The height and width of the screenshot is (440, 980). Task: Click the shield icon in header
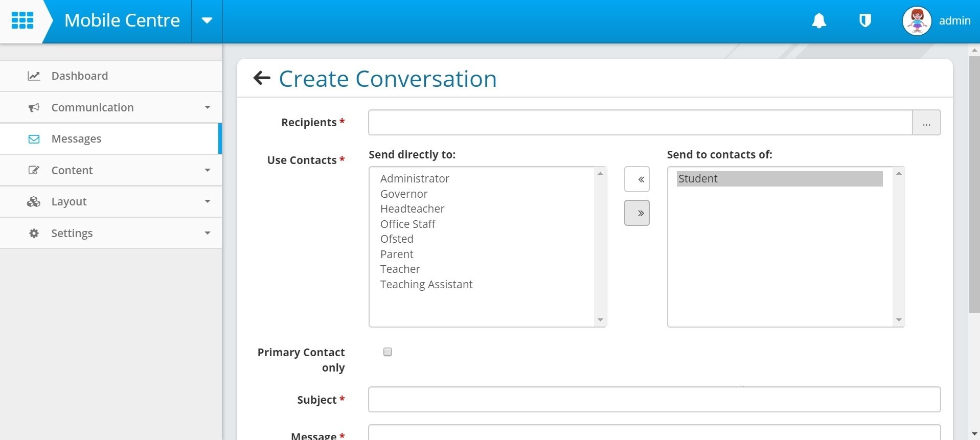point(865,20)
